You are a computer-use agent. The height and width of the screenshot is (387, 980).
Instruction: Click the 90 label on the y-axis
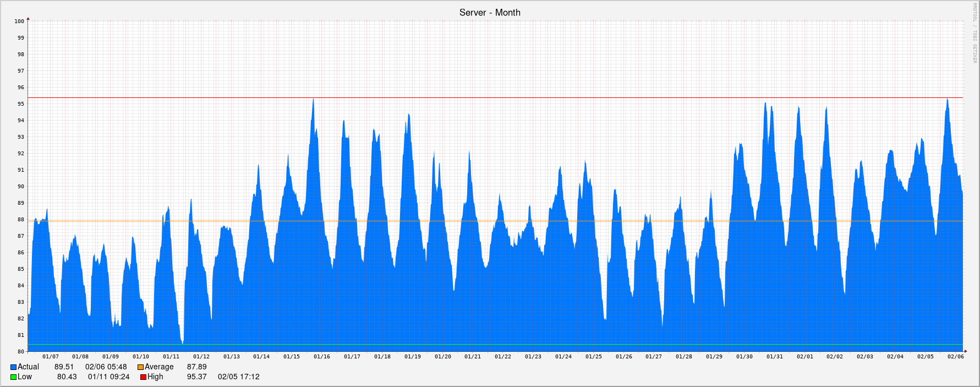(x=20, y=187)
